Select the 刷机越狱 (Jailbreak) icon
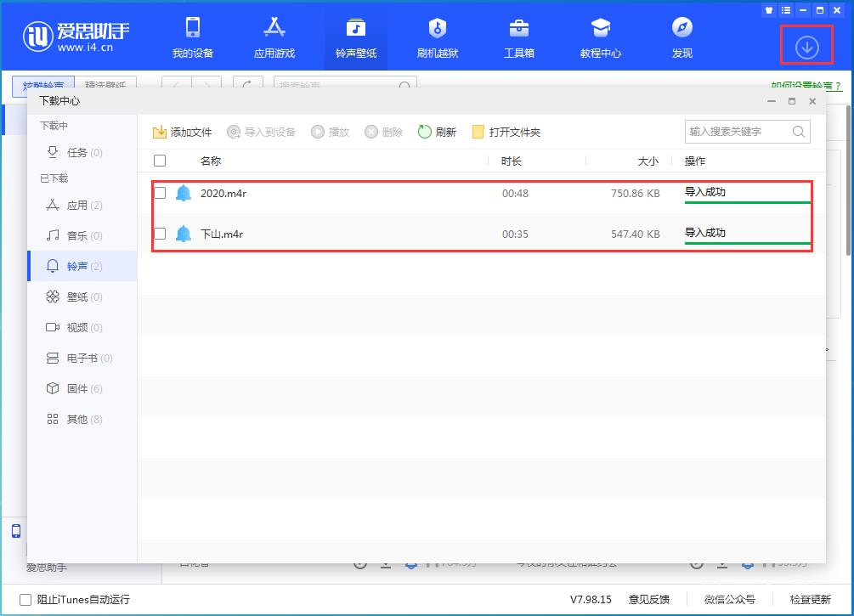The image size is (854, 616). pyautogui.click(x=438, y=37)
